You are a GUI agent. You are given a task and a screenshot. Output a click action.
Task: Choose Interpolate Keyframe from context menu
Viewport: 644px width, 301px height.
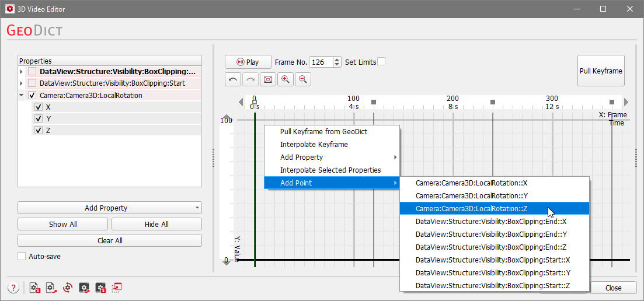click(314, 145)
